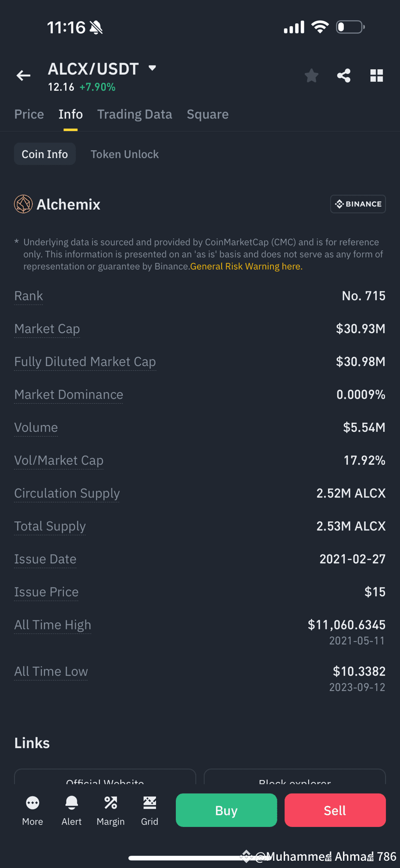Open the Grid trading icon
Screen dimensions: 400x868
click(x=150, y=810)
